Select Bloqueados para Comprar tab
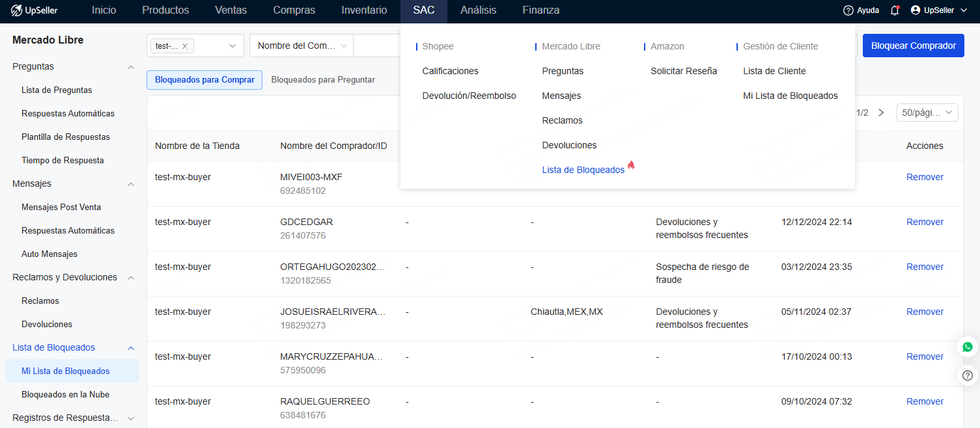Image resolution: width=980 pixels, height=428 pixels. (x=204, y=80)
